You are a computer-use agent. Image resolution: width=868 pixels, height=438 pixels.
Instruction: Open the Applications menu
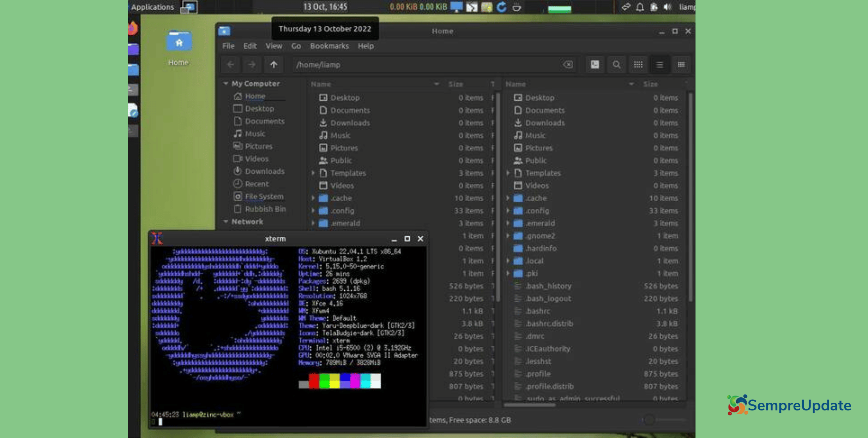click(x=152, y=7)
